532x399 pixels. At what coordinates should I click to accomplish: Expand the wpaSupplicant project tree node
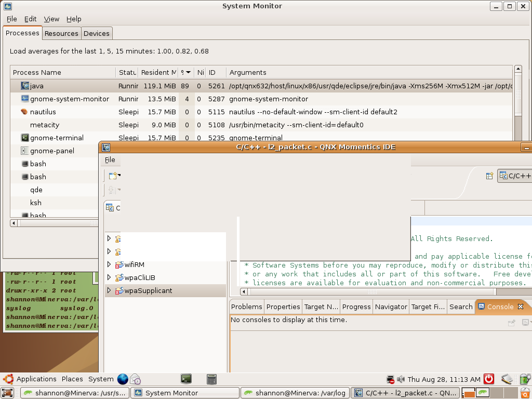click(109, 290)
